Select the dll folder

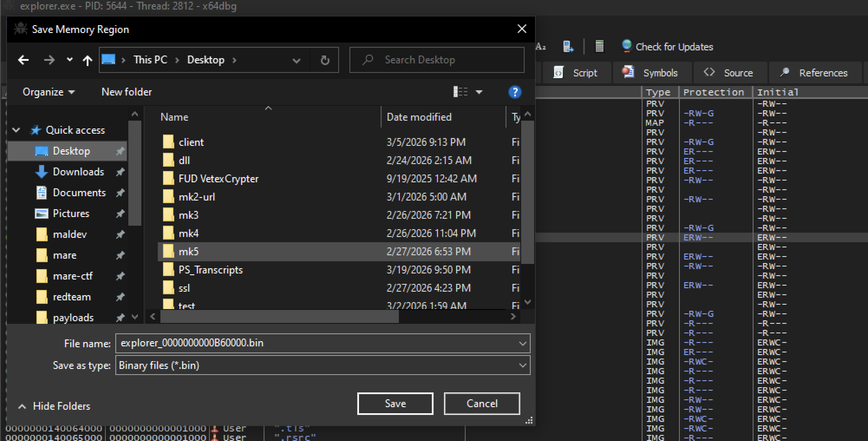coord(184,161)
